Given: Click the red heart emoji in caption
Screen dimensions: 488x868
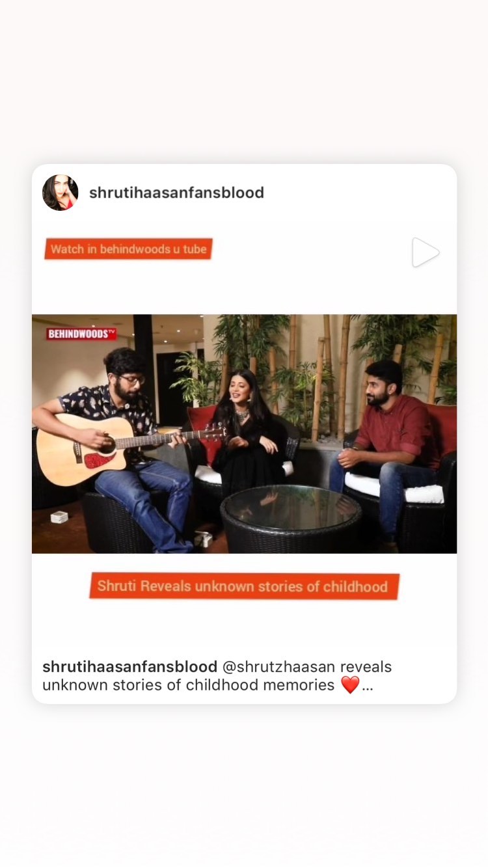Looking at the screenshot, I should click(350, 685).
